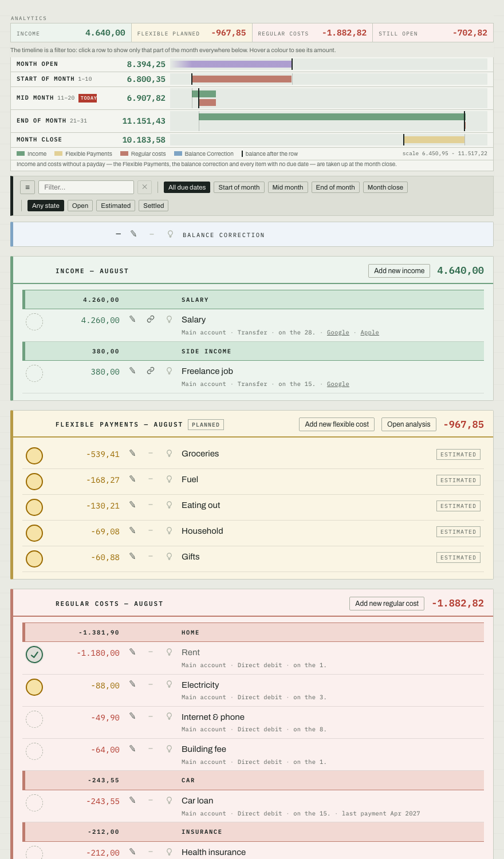
Task: Clear the filter with the X button
Action: (145, 187)
